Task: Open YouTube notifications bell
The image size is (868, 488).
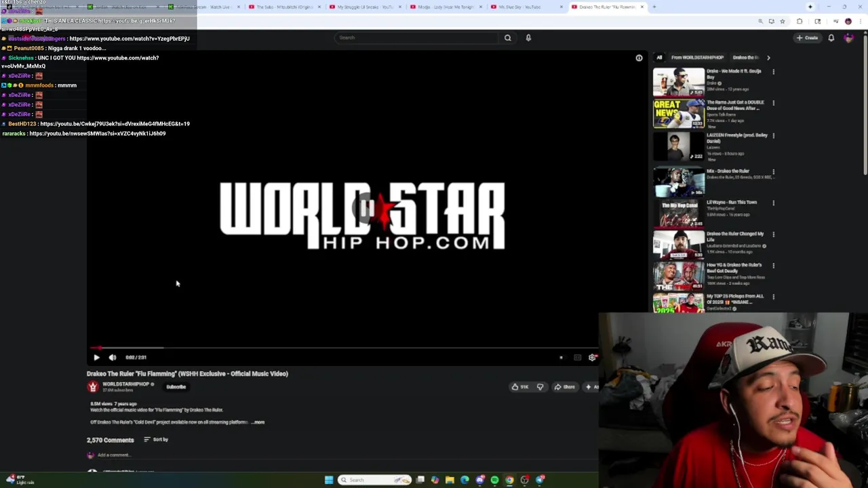Action: (x=831, y=38)
